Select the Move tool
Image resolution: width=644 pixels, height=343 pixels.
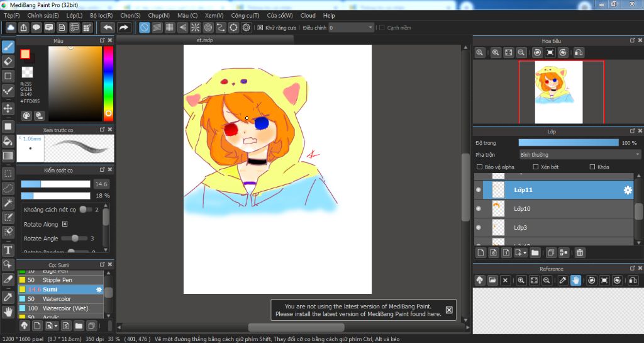(x=8, y=108)
